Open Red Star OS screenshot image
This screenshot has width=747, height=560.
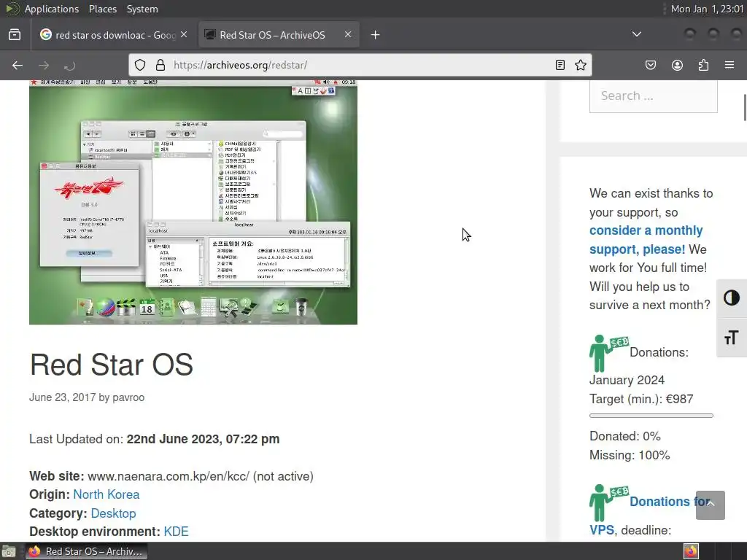point(193,203)
